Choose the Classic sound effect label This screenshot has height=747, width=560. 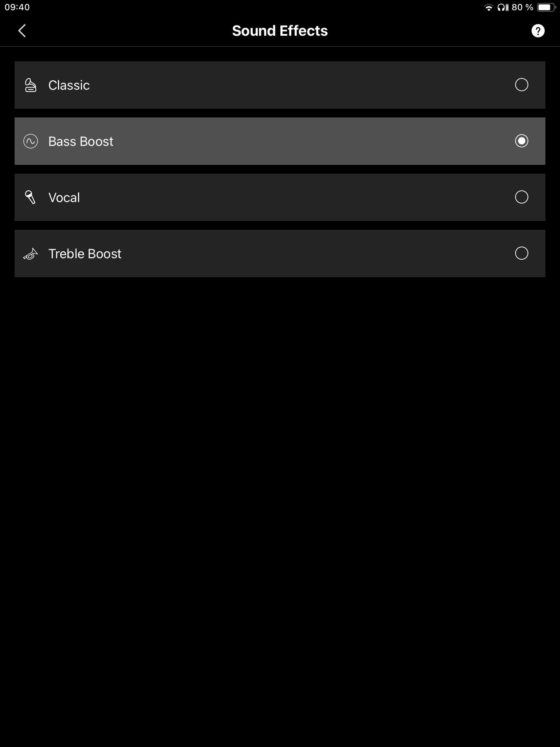click(x=69, y=85)
